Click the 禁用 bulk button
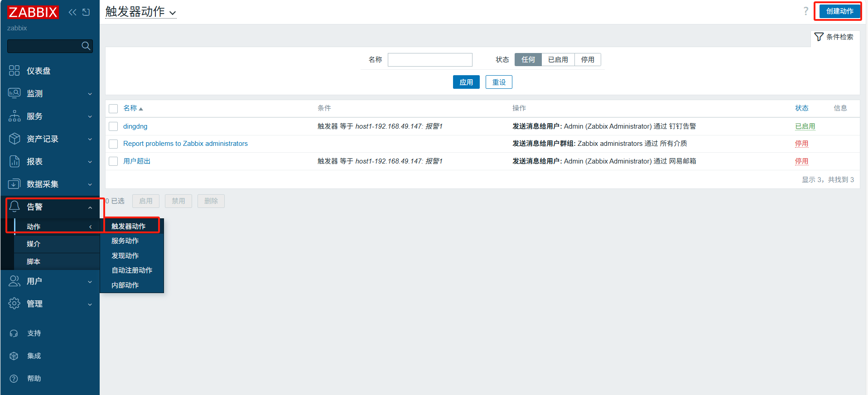The width and height of the screenshot is (868, 395). (x=178, y=201)
